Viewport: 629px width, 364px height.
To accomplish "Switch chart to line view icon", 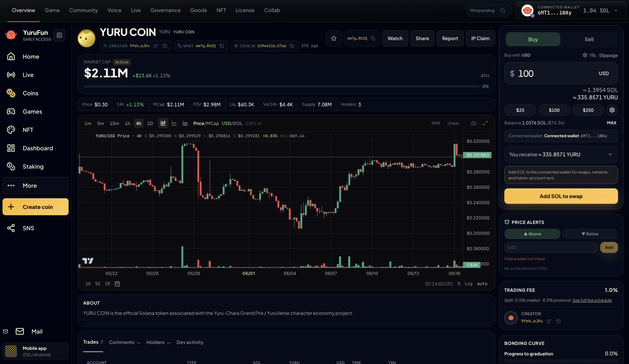I will point(174,123).
